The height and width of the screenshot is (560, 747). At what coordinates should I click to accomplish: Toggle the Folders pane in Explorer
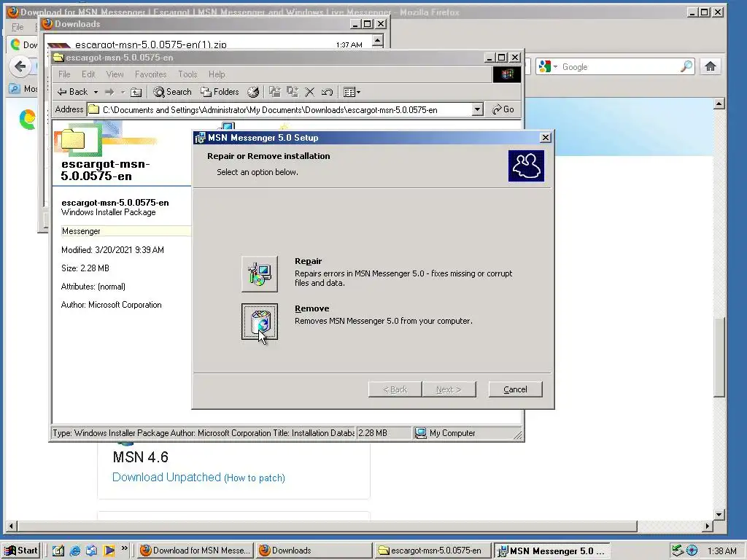(220, 92)
